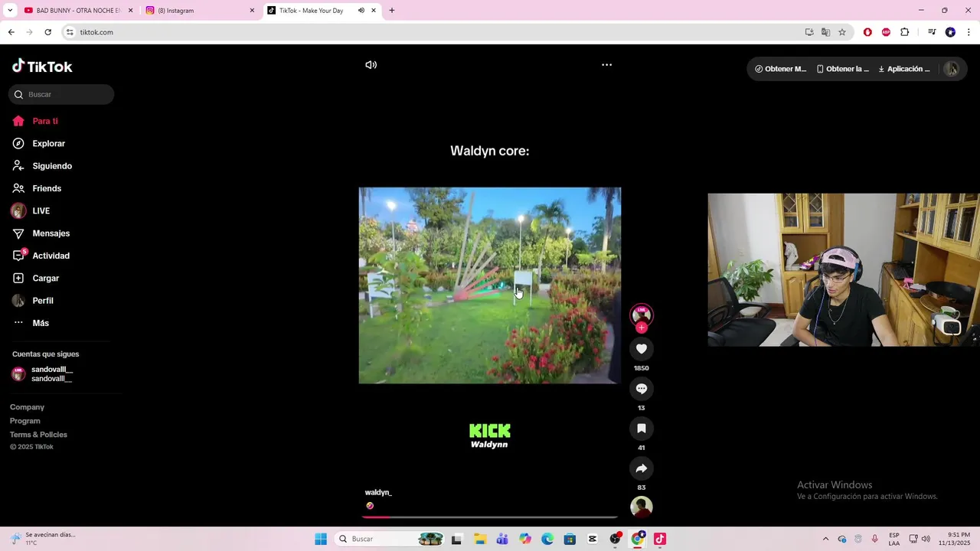The width and height of the screenshot is (980, 551).
Task: Open the ABP Adblock Plus extension
Action: point(886,32)
